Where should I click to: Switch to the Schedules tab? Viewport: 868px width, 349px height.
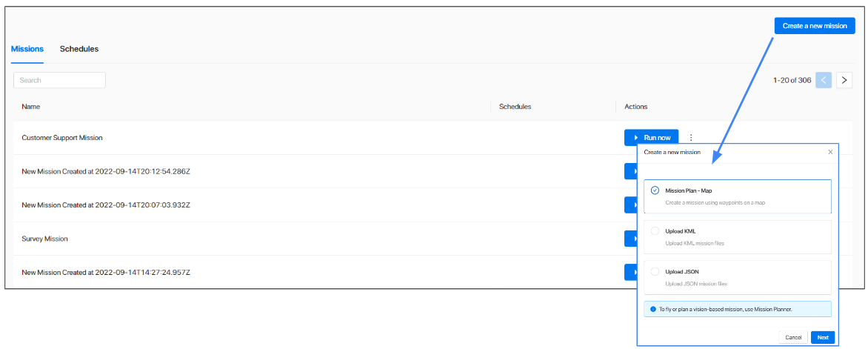(79, 49)
